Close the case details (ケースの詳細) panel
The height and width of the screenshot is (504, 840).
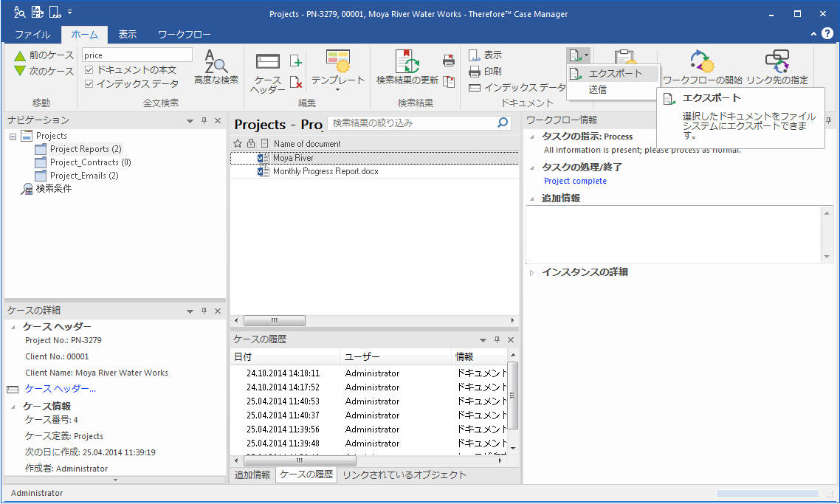click(218, 311)
